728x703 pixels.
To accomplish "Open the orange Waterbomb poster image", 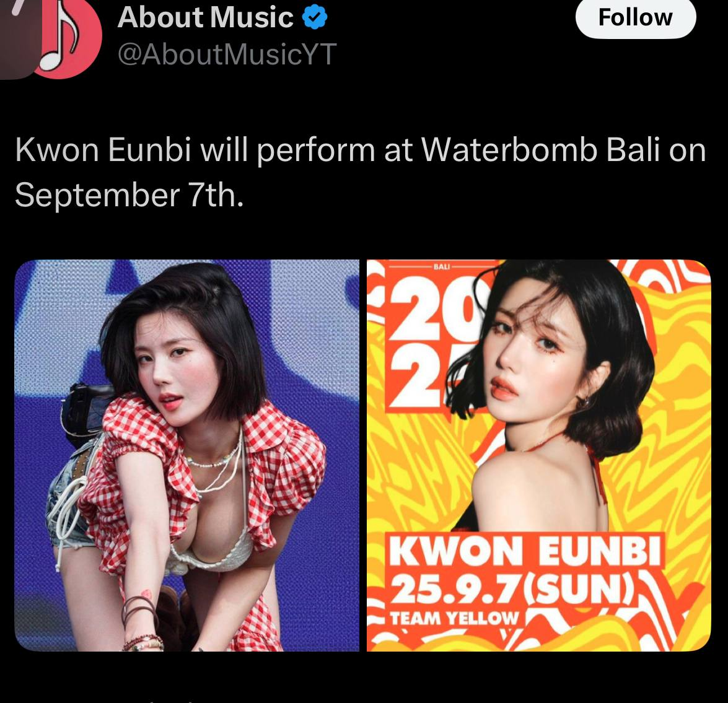I will click(538, 455).
